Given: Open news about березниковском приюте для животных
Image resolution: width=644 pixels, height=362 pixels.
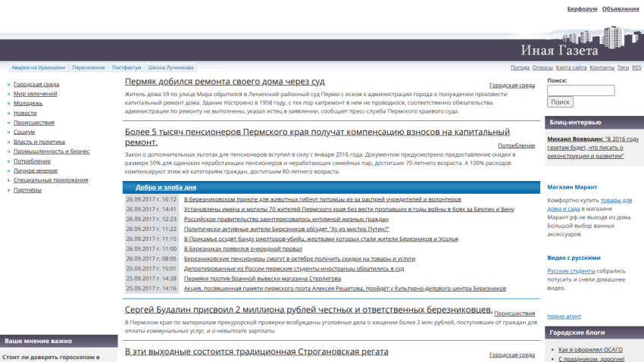Looking at the screenshot, I should pos(323,199).
